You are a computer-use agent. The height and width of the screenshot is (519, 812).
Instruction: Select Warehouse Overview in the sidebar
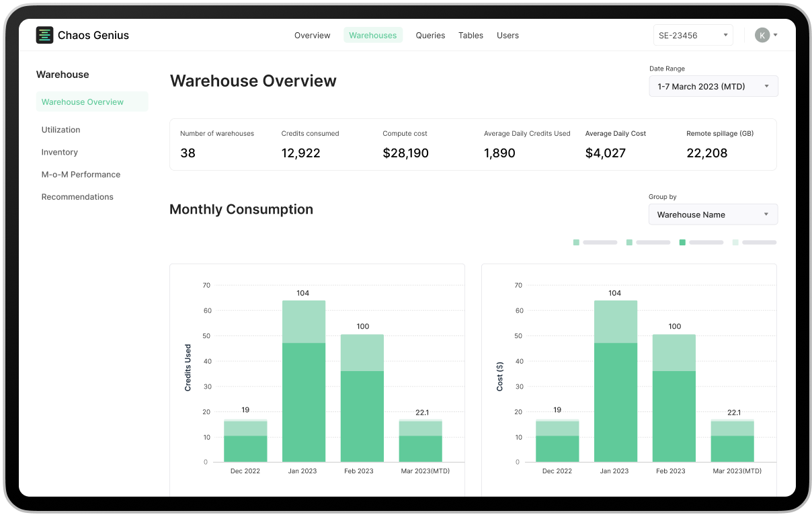tap(81, 102)
